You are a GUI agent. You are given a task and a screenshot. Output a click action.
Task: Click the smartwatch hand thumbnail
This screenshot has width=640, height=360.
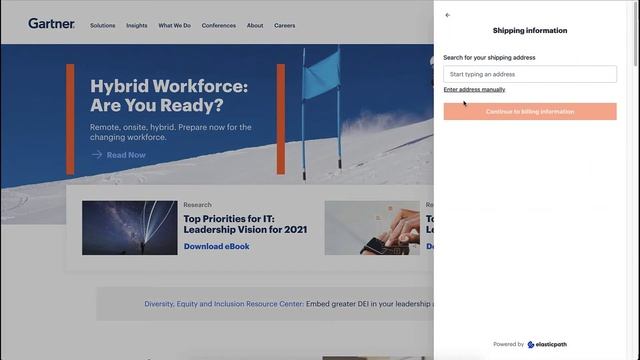pyautogui.click(x=372, y=228)
